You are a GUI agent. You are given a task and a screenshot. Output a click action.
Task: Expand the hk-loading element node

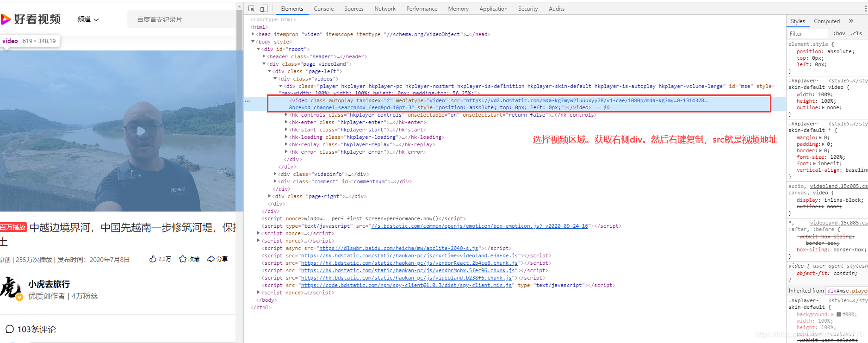pos(286,137)
